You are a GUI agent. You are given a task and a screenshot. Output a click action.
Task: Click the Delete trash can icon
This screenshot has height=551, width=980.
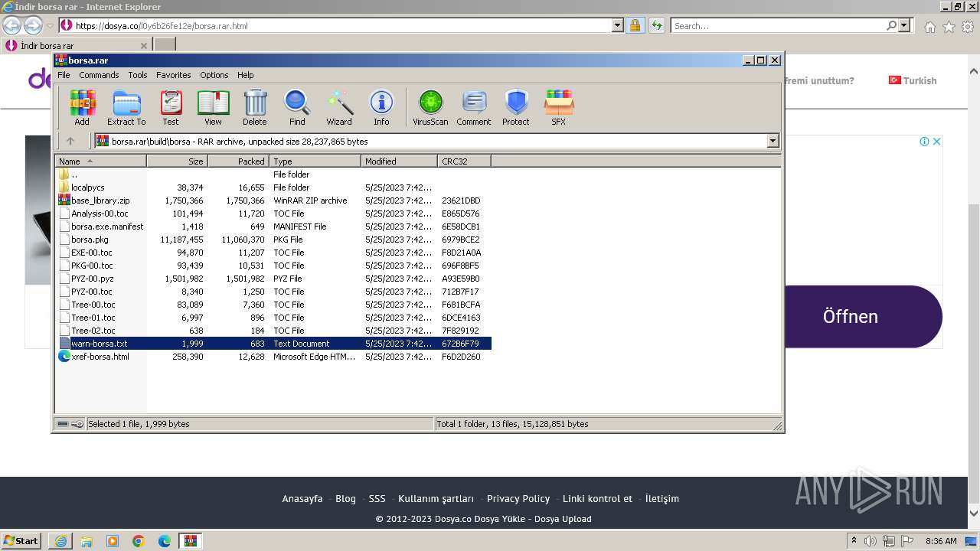255,108
